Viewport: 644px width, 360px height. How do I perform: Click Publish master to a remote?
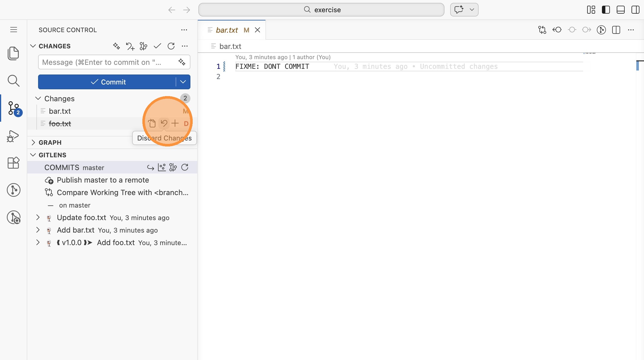pyautogui.click(x=103, y=180)
